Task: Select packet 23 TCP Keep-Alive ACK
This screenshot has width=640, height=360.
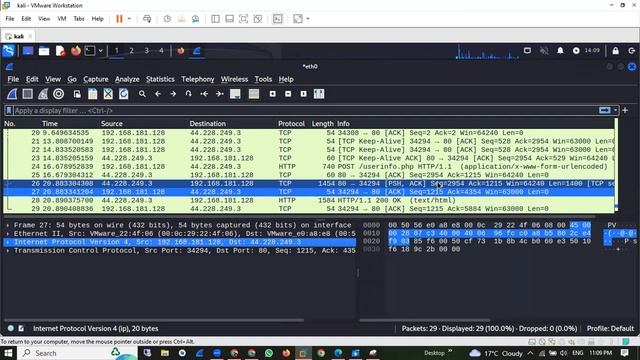Action: coord(309,158)
